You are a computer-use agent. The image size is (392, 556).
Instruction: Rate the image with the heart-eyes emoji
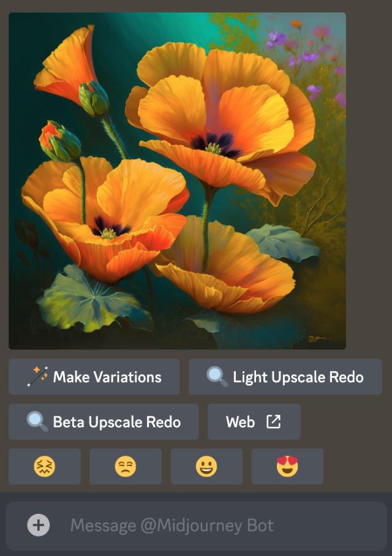coord(287,466)
